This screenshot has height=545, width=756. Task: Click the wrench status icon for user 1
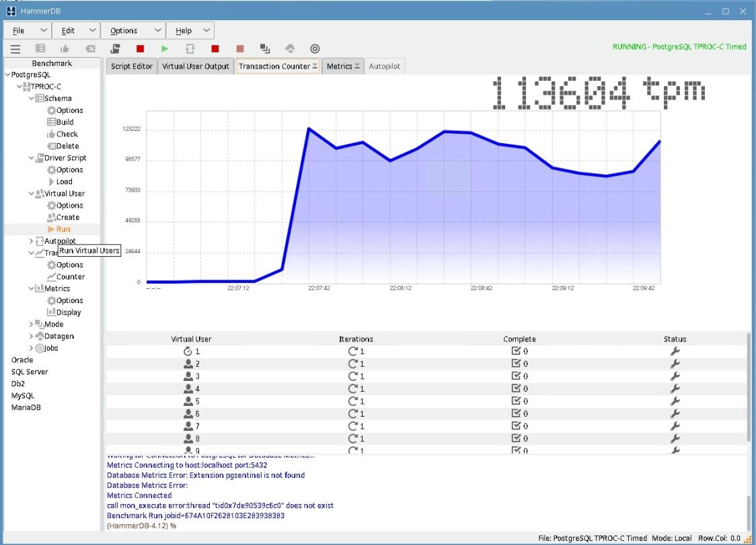(675, 351)
